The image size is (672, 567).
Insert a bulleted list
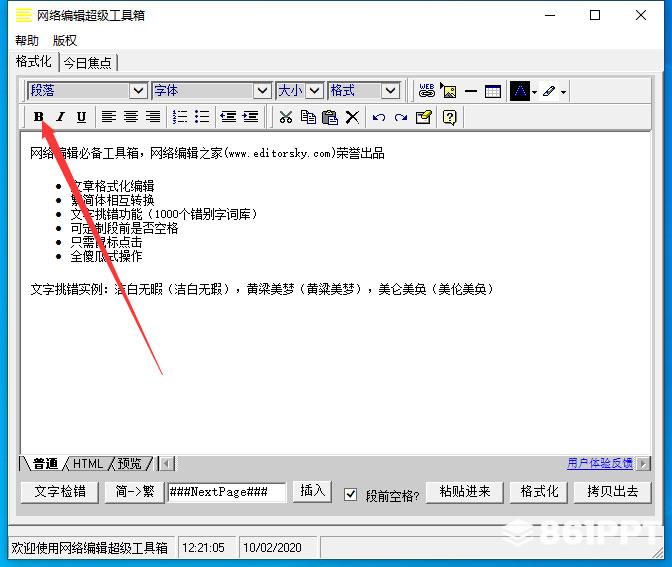202,117
